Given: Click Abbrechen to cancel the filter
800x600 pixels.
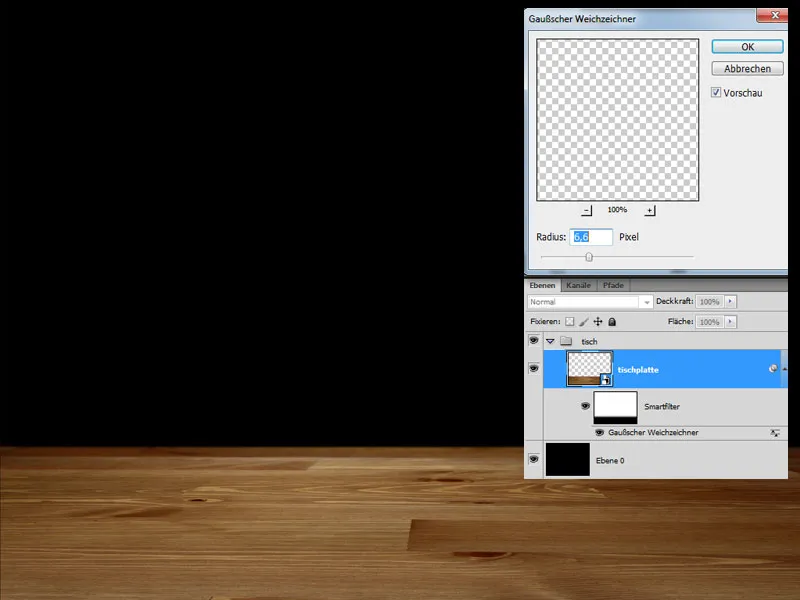Looking at the screenshot, I should coord(747,68).
